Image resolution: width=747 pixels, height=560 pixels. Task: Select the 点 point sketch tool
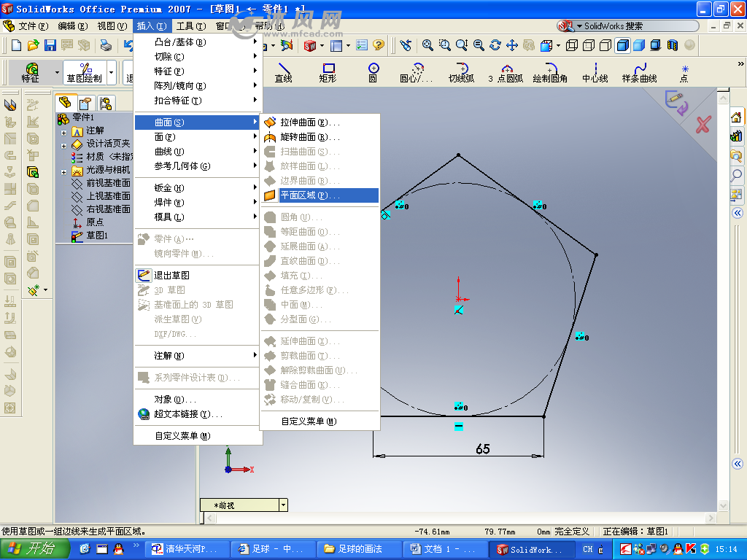684,72
